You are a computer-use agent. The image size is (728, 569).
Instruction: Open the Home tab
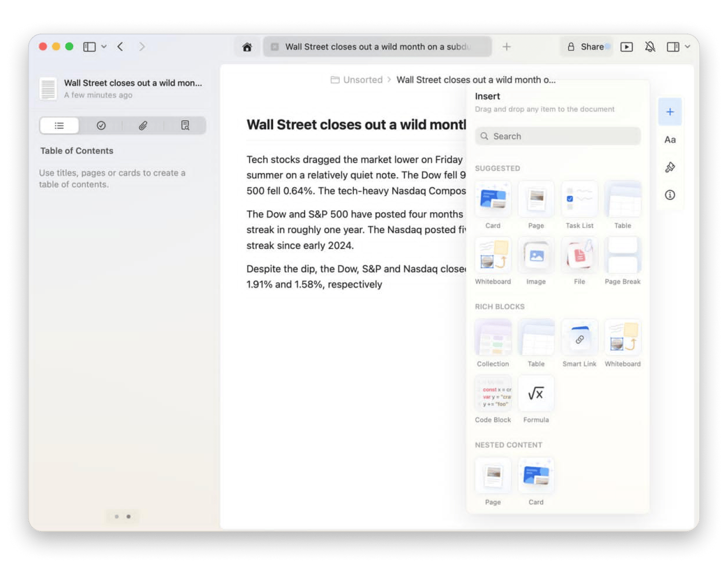pos(247,47)
